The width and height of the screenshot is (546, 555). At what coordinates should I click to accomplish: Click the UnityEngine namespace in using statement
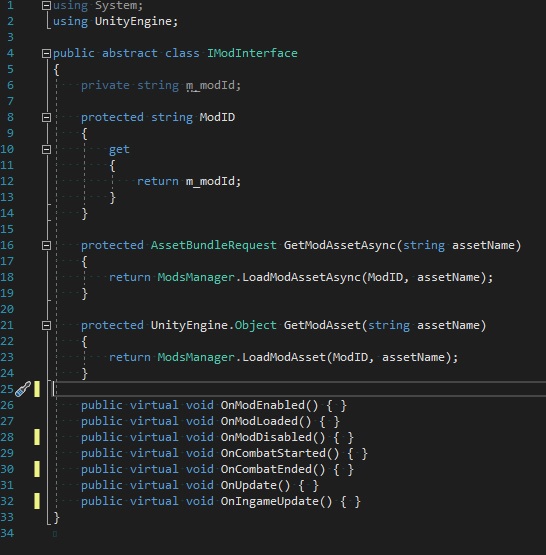133,21
